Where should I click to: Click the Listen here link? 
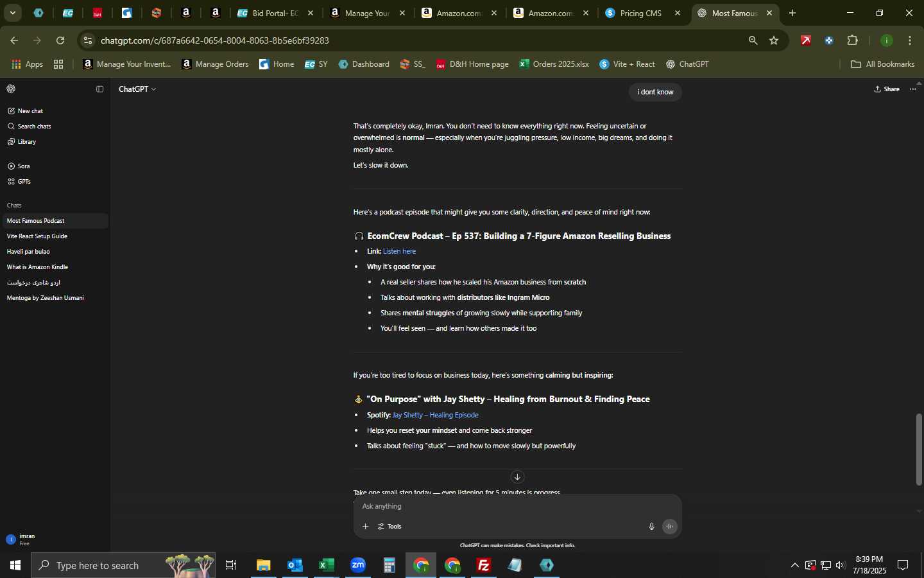399,251
